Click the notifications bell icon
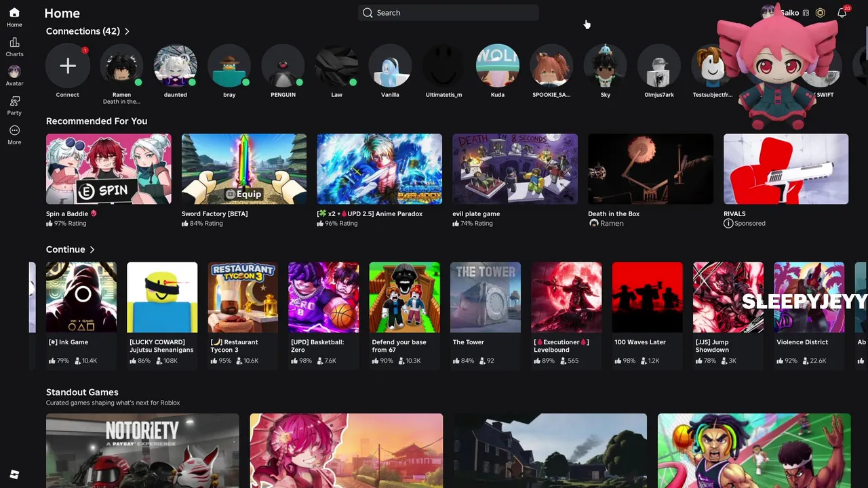This screenshot has height=488, width=868. tap(842, 13)
